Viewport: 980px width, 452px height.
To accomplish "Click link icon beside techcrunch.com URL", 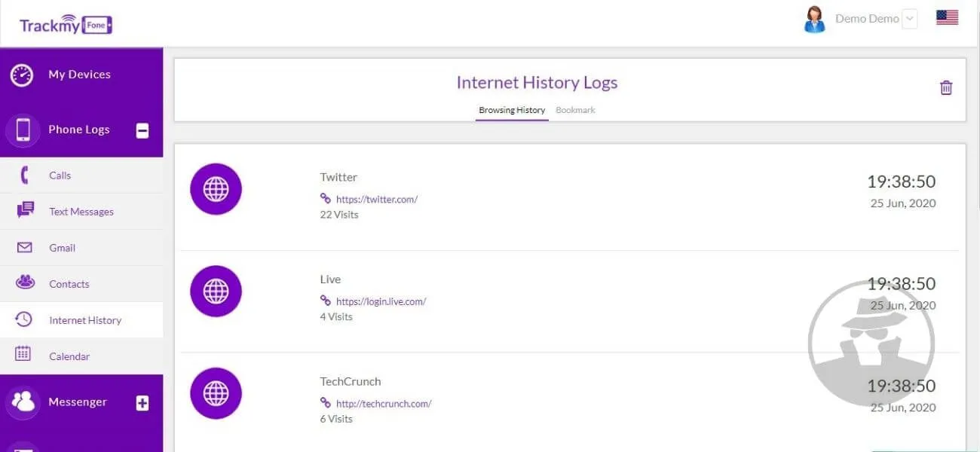I will pyautogui.click(x=326, y=403).
